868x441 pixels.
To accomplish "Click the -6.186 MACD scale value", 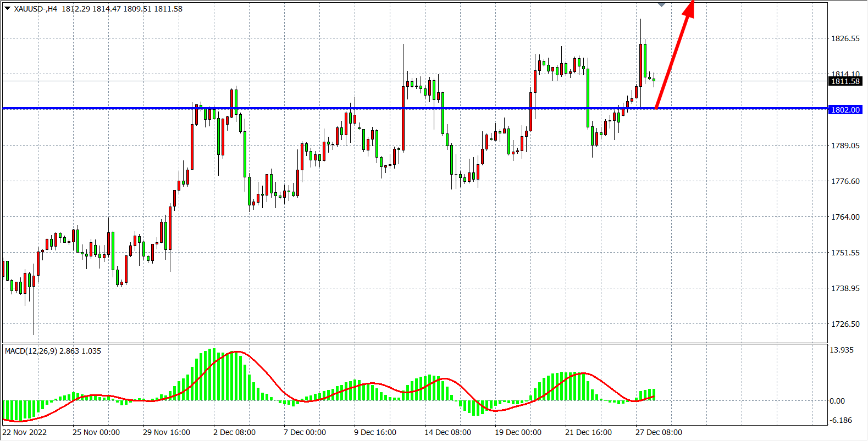I will point(841,420).
